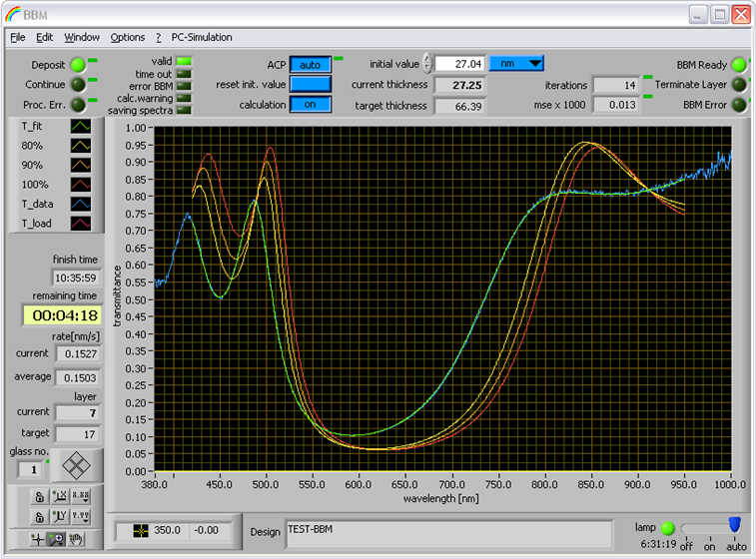Screen dimensions: 756x559
Task: Open the nm units dropdown
Action: (516, 63)
